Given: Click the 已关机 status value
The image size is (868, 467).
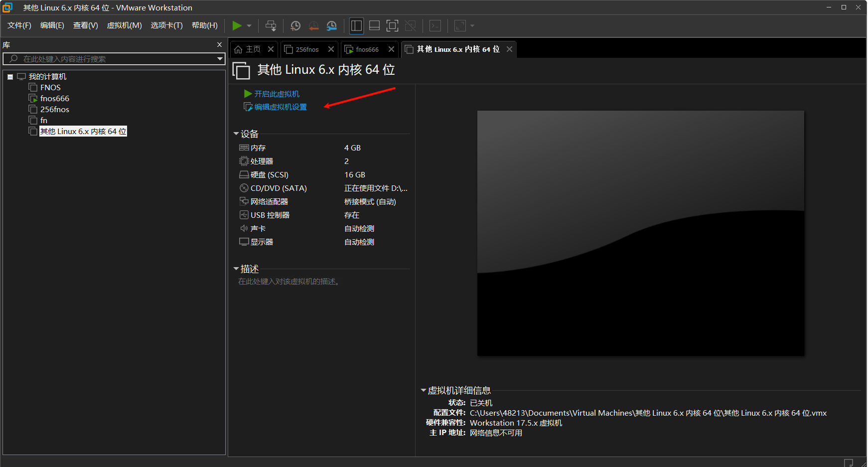Looking at the screenshot, I should coord(481,403).
